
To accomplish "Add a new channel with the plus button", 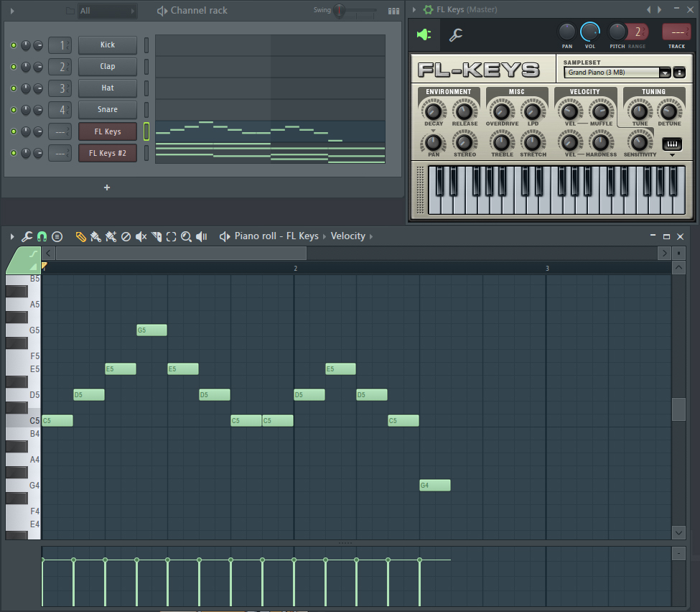I will tap(107, 187).
